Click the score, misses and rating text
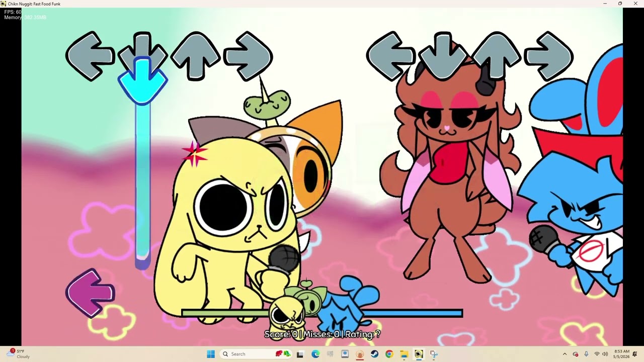The height and width of the screenshot is (362, 644). (323, 334)
